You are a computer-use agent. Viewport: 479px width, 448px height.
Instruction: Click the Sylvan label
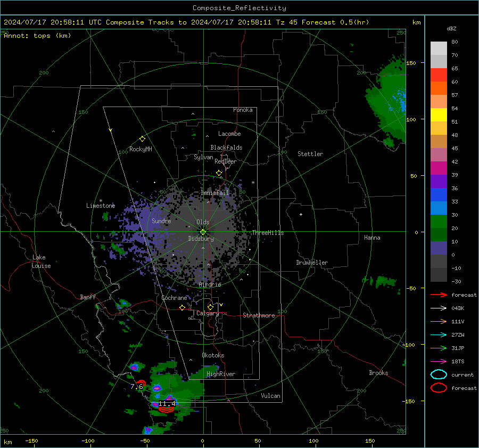click(x=203, y=157)
